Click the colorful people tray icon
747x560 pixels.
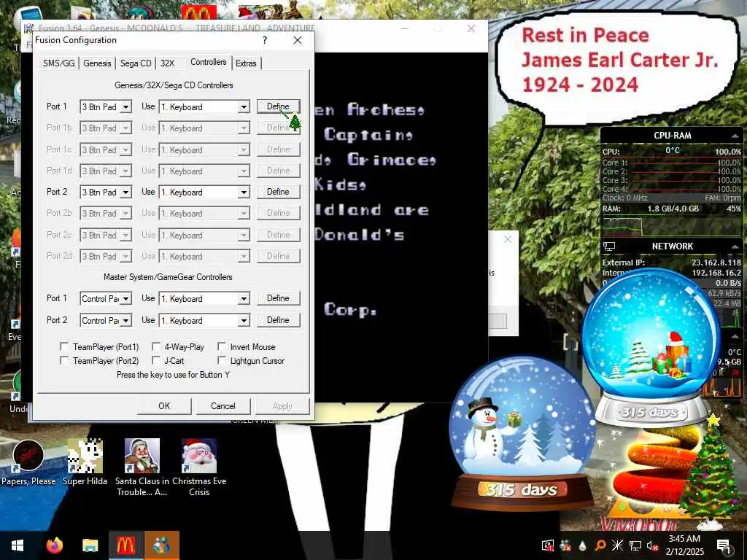[x=565, y=545]
